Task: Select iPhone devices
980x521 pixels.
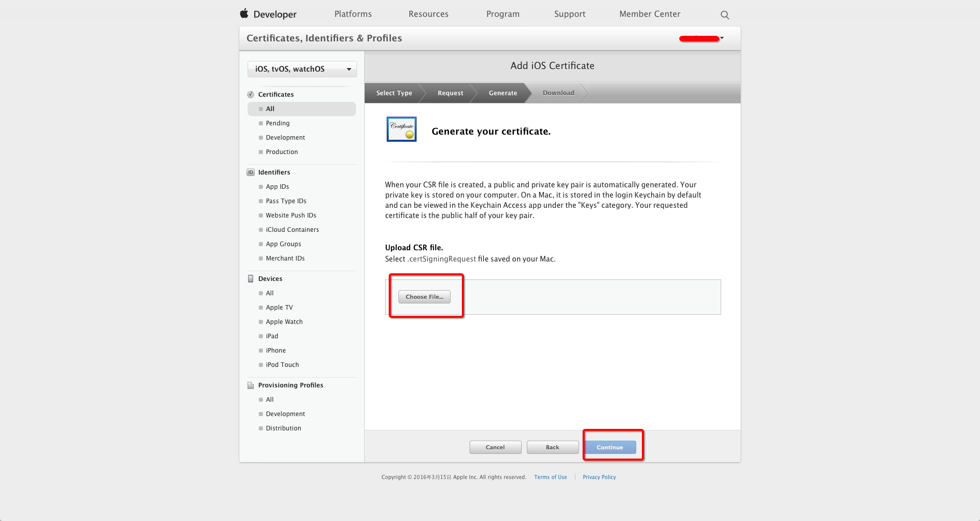Action: point(276,351)
